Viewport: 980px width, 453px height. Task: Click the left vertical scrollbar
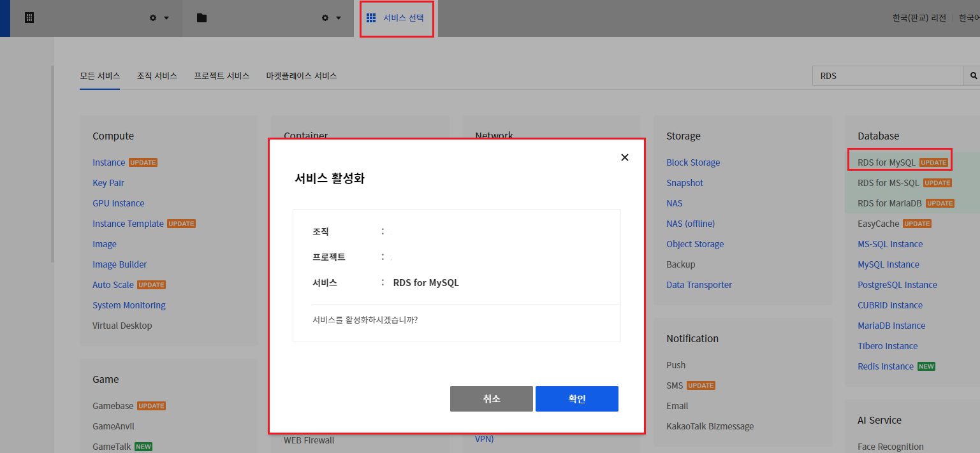pyautogui.click(x=53, y=164)
